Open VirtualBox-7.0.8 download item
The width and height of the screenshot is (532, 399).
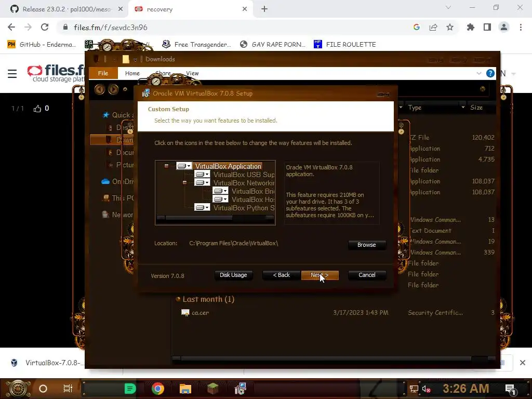coord(47,363)
